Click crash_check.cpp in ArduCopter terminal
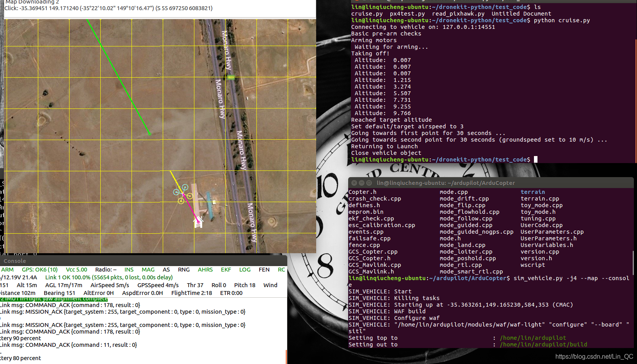Image resolution: width=637 pixels, height=364 pixels. [x=375, y=199]
